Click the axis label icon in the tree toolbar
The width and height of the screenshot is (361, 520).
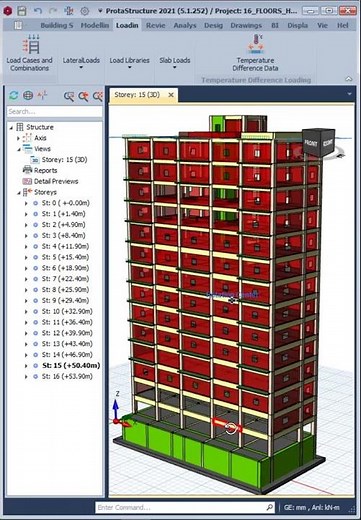coord(42,95)
